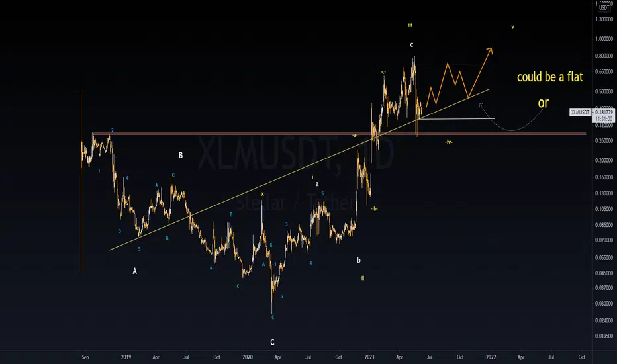This screenshot has width=617, height=364.
Task: Open the USDT currency selector on price axis
Action: [604, 7]
